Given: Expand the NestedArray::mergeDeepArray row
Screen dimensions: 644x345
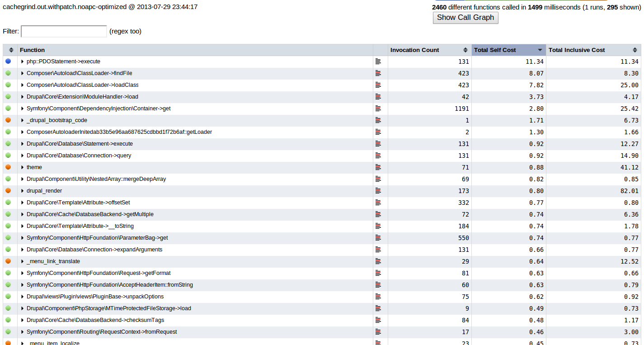Looking at the screenshot, I should pyautogui.click(x=23, y=179).
